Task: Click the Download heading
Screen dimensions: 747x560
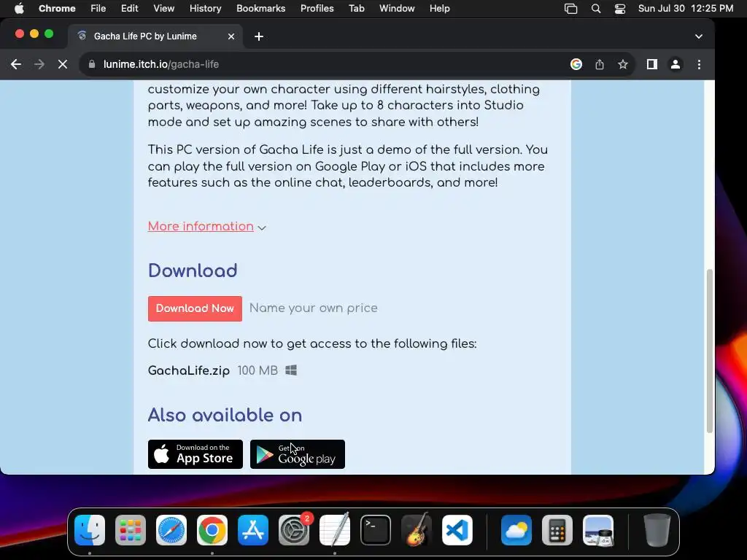Action: [x=193, y=271]
